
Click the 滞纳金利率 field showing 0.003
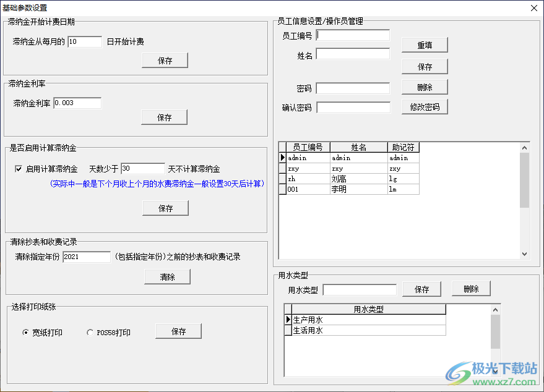point(77,102)
